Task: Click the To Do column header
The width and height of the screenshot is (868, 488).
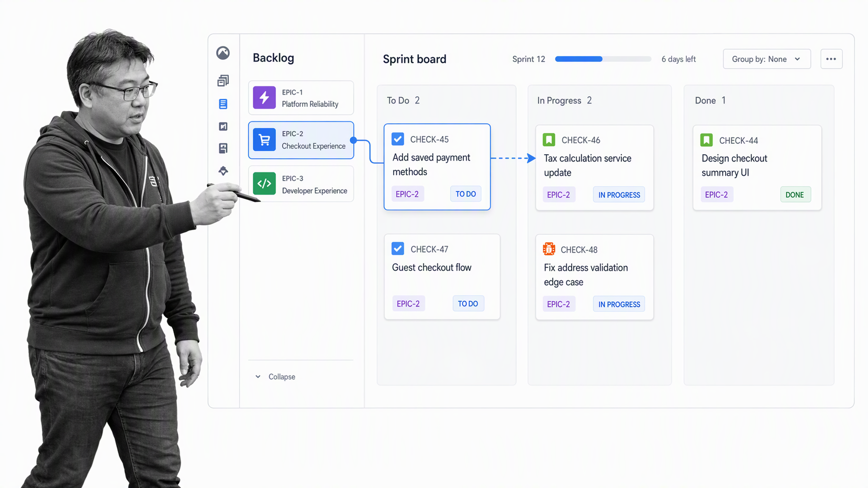Action: (x=403, y=100)
